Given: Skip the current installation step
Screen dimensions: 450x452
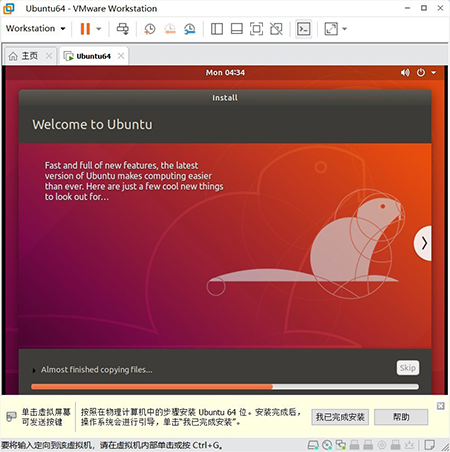Looking at the screenshot, I should [408, 368].
